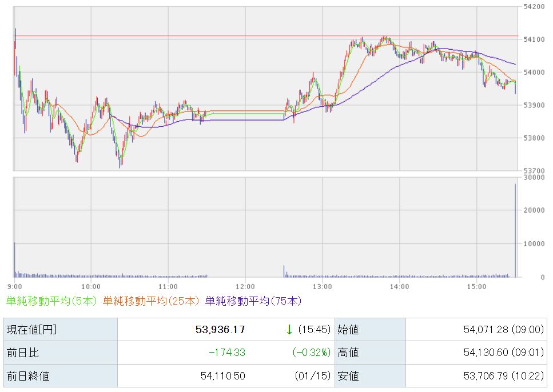Click the 15:00 time axis label

tap(476, 286)
